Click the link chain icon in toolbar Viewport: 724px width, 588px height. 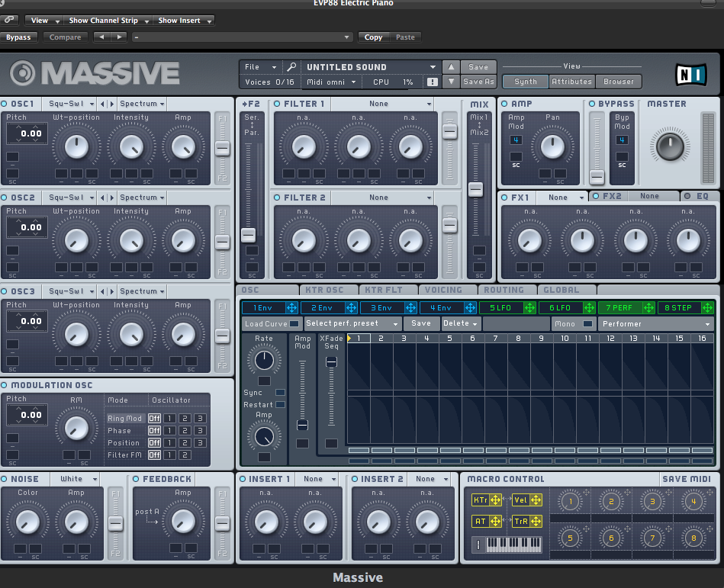(8, 20)
